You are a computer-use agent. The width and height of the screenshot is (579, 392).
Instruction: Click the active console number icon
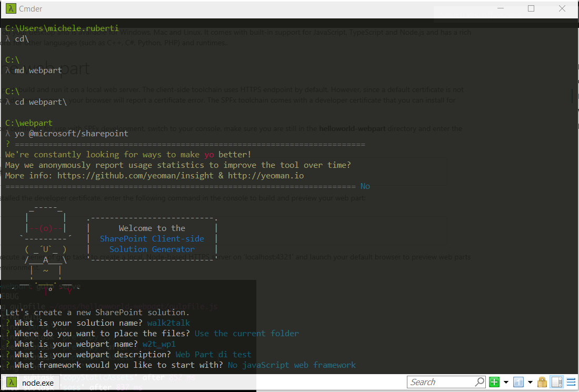[518, 382]
